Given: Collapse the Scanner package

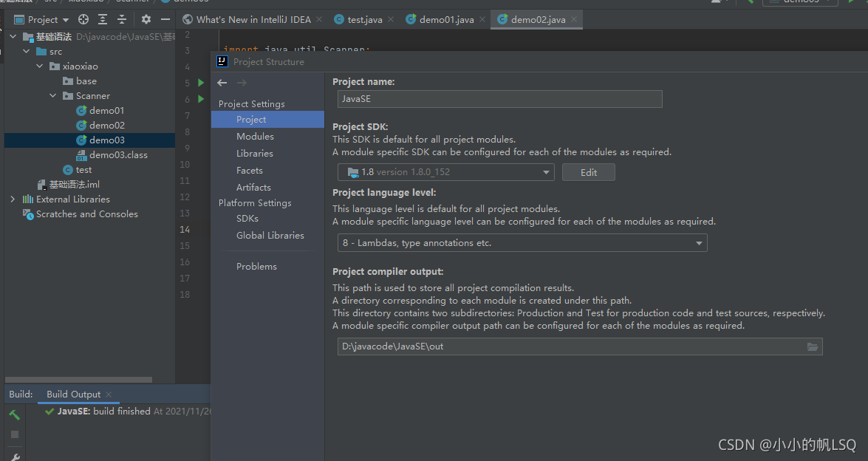Looking at the screenshot, I should click(x=52, y=96).
